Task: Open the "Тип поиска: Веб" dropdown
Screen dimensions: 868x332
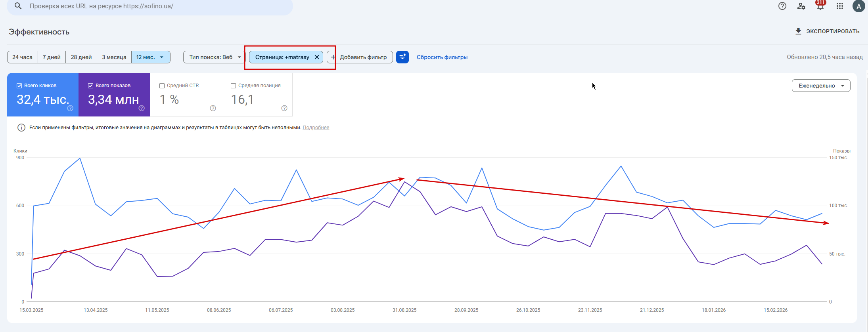Action: point(215,57)
